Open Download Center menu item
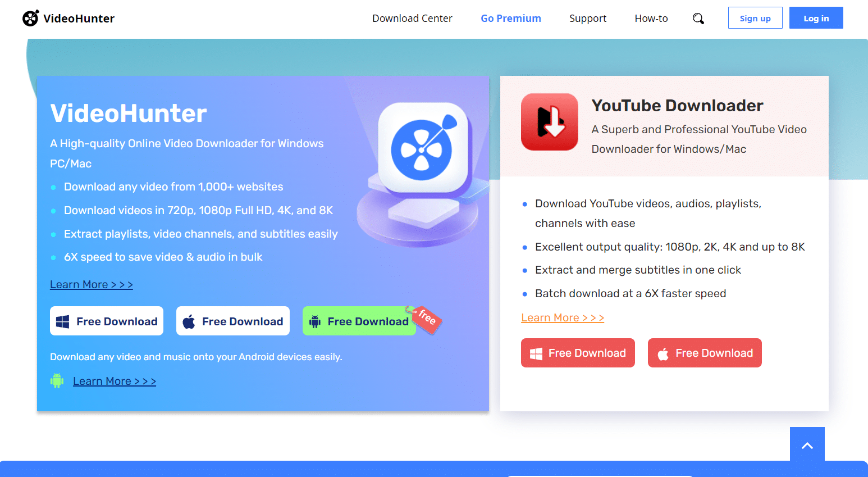The image size is (868, 477). pyautogui.click(x=412, y=18)
